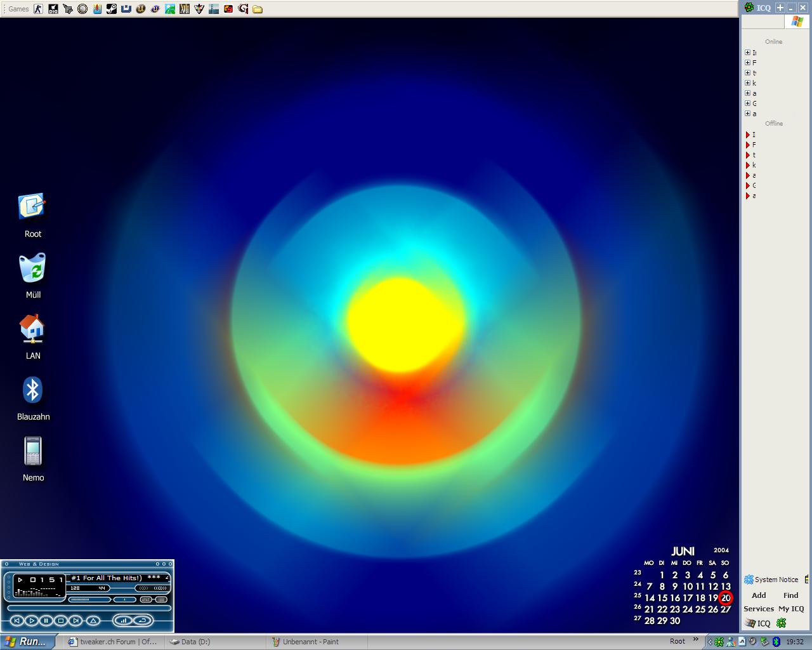This screenshot has width=812, height=650.
Task: Expand the first Offline contact group arrow
Action: 748,135
